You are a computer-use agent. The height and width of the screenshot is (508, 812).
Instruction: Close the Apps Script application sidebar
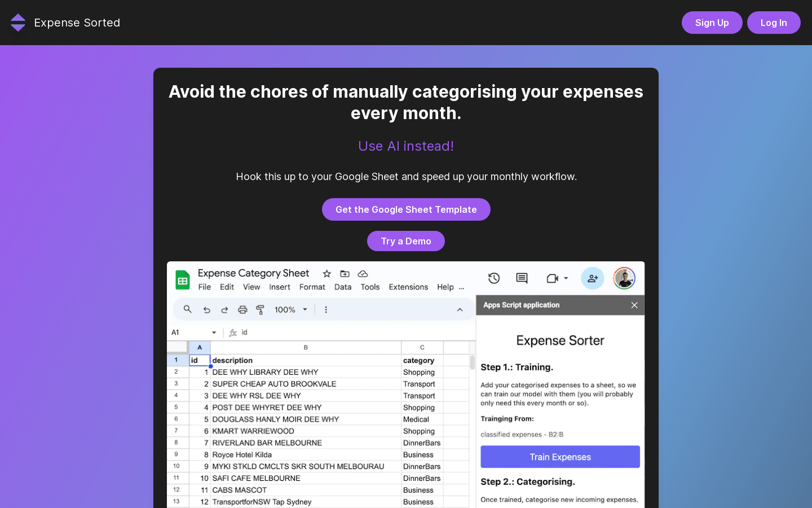[634, 305]
